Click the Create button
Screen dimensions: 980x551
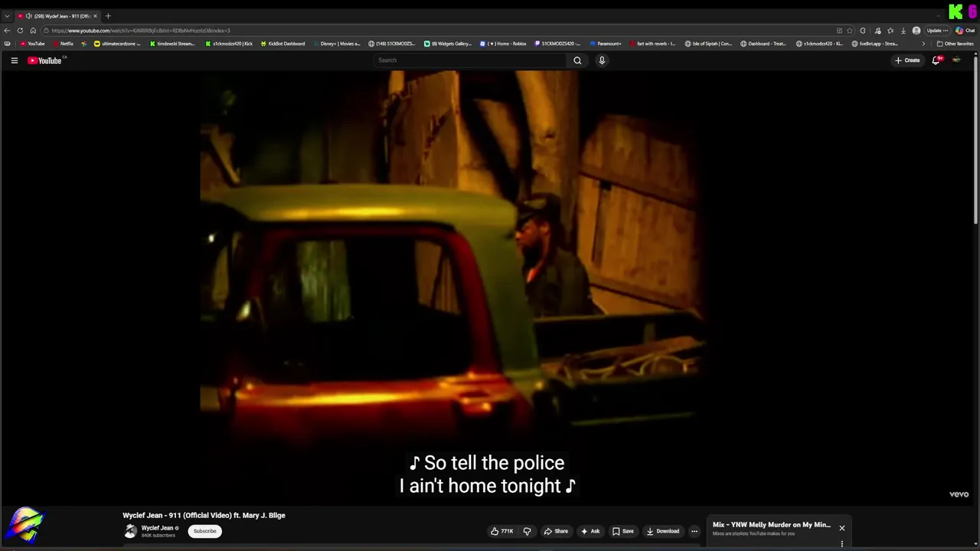click(x=907, y=60)
